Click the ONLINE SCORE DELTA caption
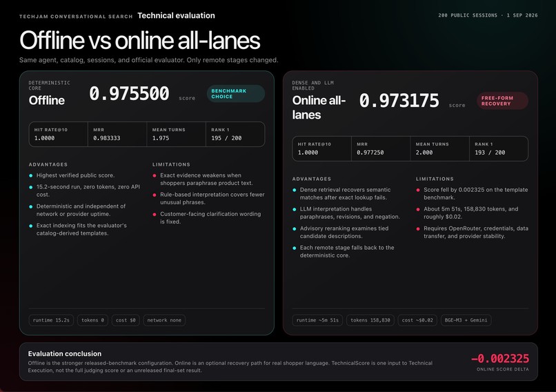 tap(502, 369)
